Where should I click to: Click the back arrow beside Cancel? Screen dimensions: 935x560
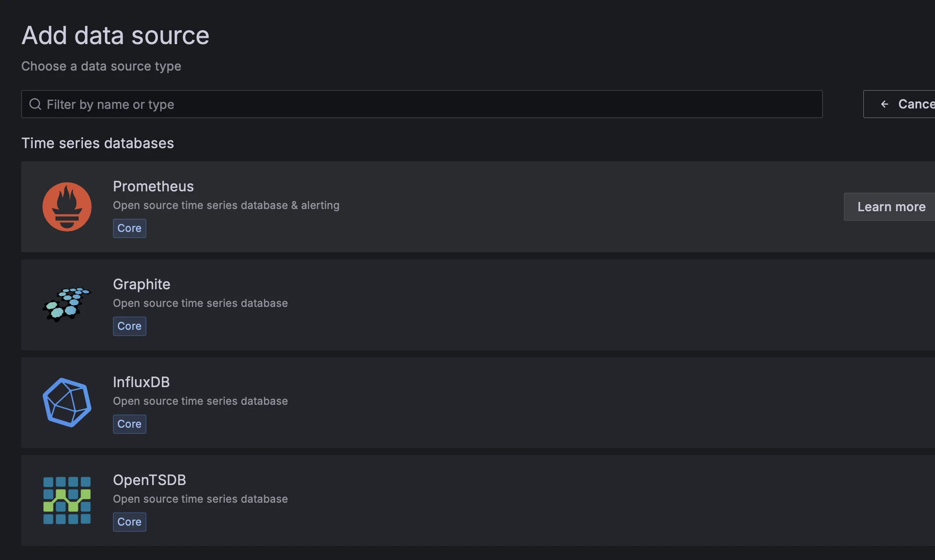coord(884,104)
